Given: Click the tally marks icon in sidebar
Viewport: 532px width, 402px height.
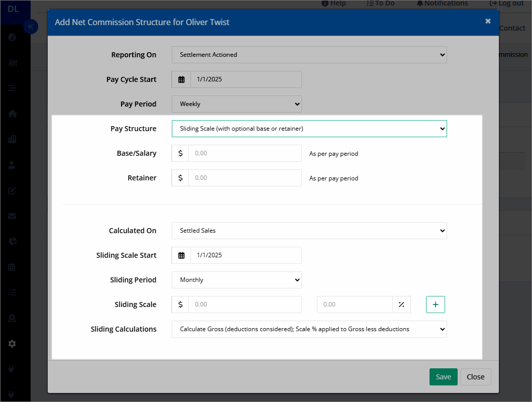Looking at the screenshot, I should coord(13,63).
